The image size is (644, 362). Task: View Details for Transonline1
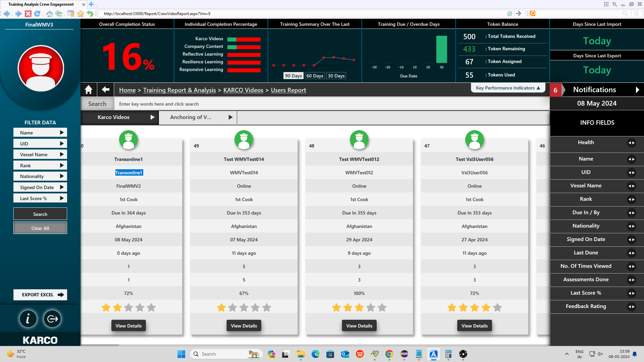[128, 325]
